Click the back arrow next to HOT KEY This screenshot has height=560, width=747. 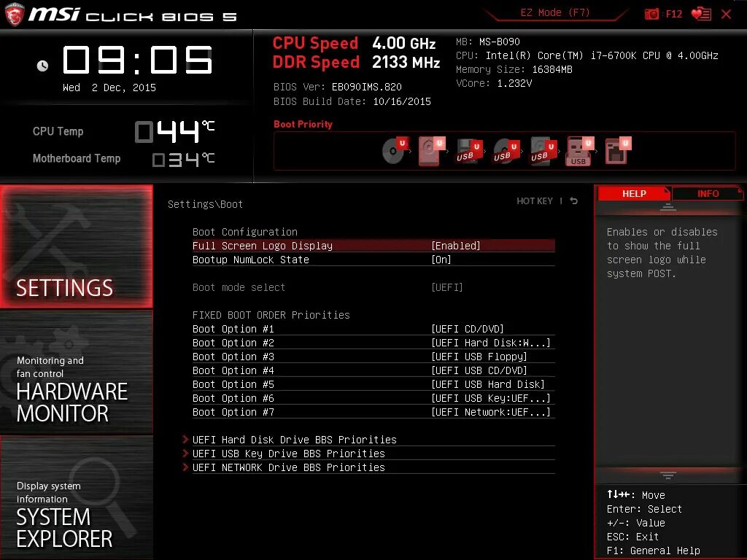pyautogui.click(x=574, y=201)
